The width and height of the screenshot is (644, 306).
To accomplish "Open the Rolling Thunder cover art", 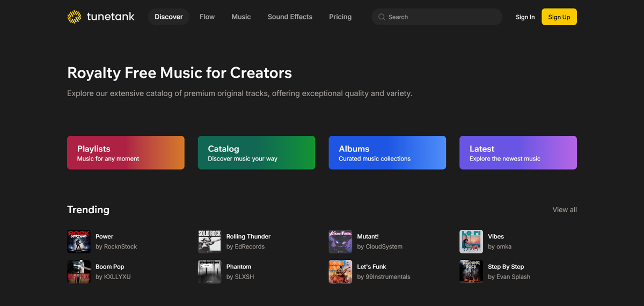I will point(209,242).
